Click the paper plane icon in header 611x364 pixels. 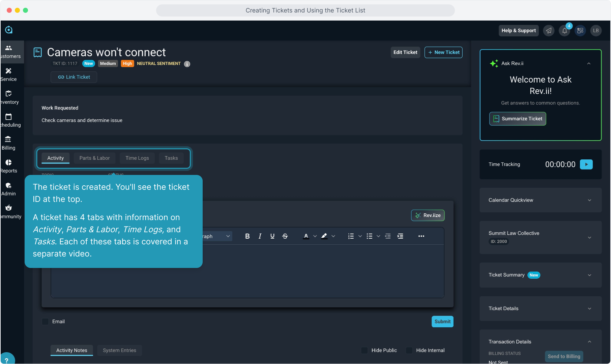(x=549, y=31)
